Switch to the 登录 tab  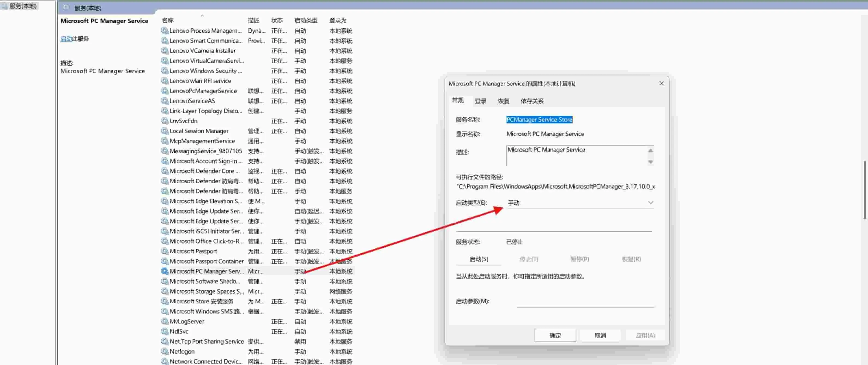(480, 101)
